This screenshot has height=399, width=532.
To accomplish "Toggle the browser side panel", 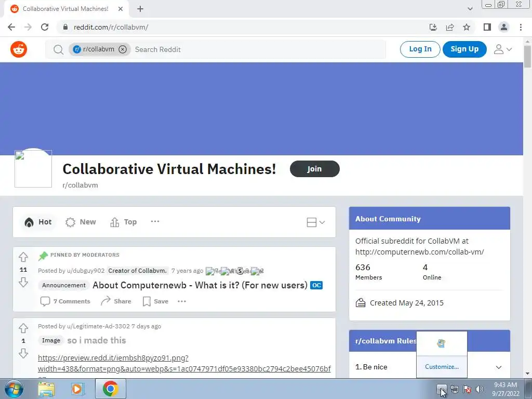I will coord(487,27).
